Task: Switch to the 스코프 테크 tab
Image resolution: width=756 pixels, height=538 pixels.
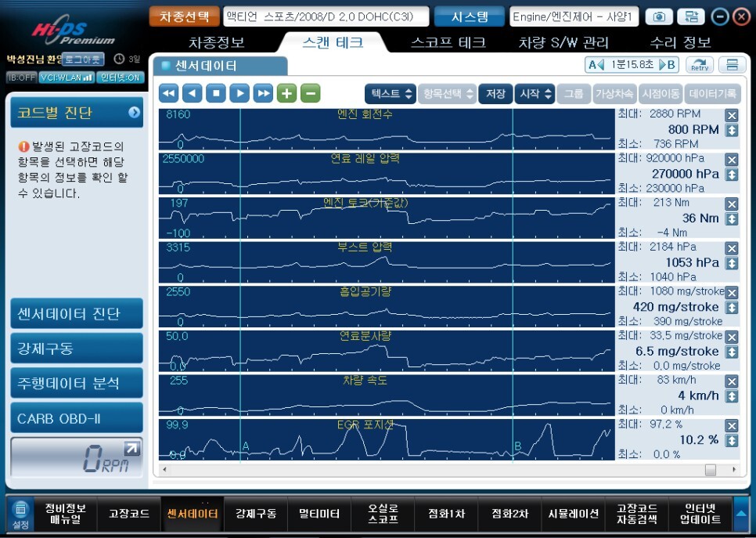Action: (x=448, y=42)
